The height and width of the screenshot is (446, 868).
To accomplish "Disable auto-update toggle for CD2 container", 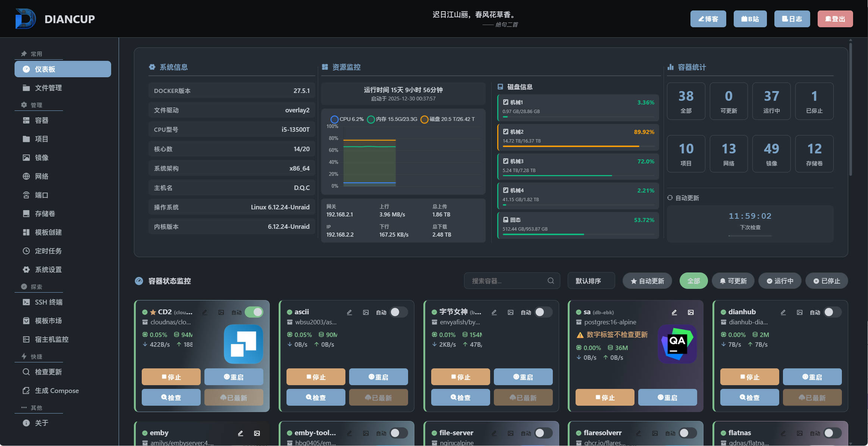I will (254, 312).
